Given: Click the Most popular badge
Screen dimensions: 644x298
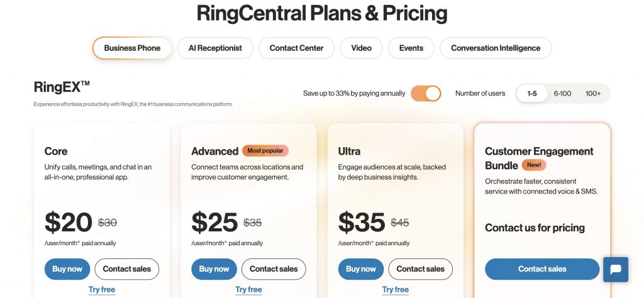Looking at the screenshot, I should (x=265, y=151).
